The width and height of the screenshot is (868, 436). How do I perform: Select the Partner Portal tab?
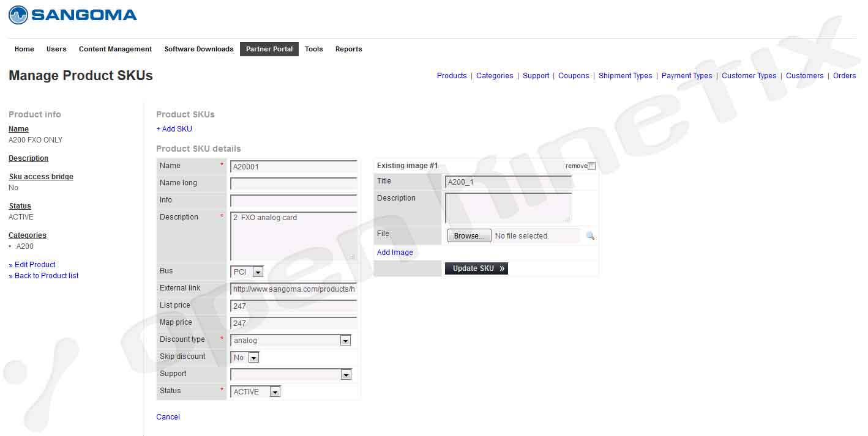tap(269, 49)
